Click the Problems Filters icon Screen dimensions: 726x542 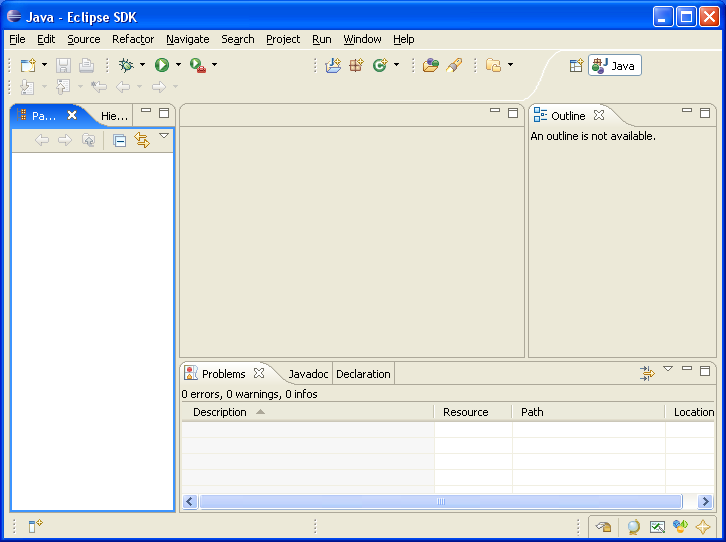[x=647, y=373]
